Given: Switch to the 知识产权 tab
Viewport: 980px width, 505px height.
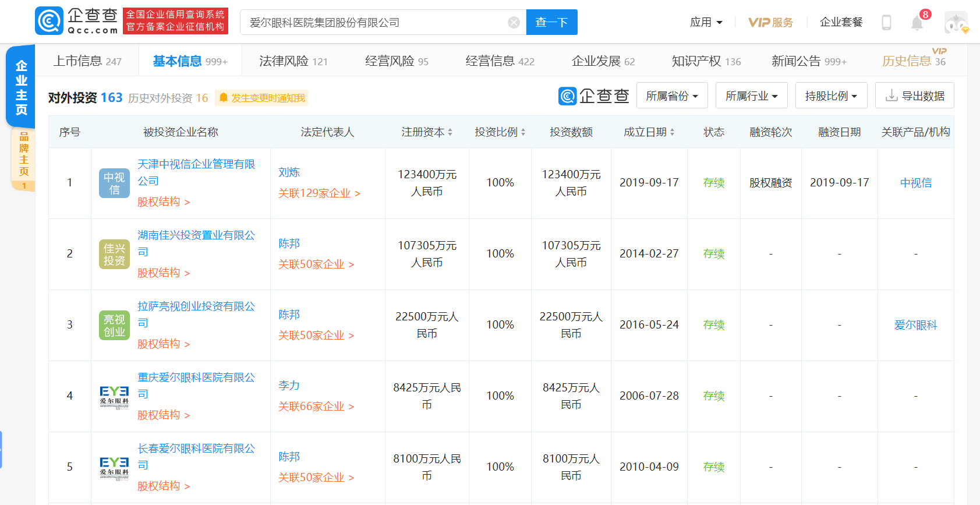Looking at the screenshot, I should point(706,61).
